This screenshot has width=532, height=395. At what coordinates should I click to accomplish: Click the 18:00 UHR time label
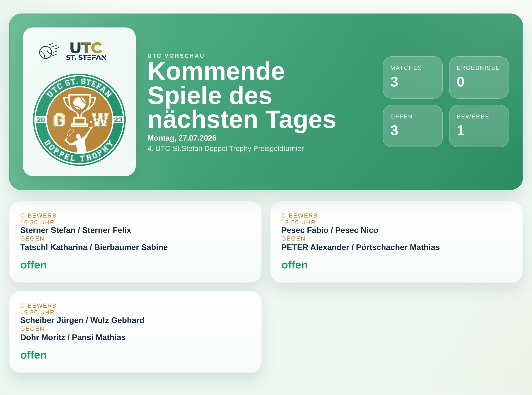[x=298, y=222]
